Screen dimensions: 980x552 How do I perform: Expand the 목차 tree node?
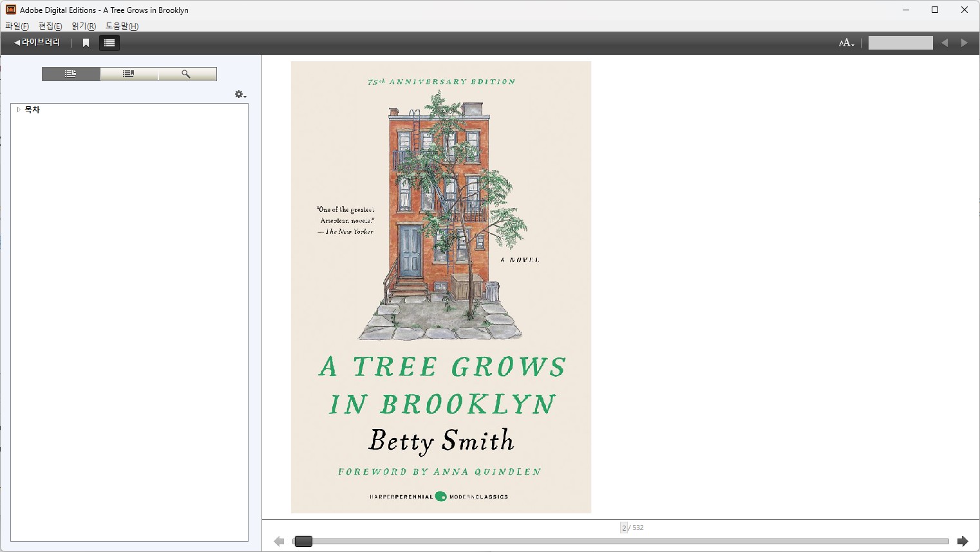pyautogui.click(x=19, y=109)
